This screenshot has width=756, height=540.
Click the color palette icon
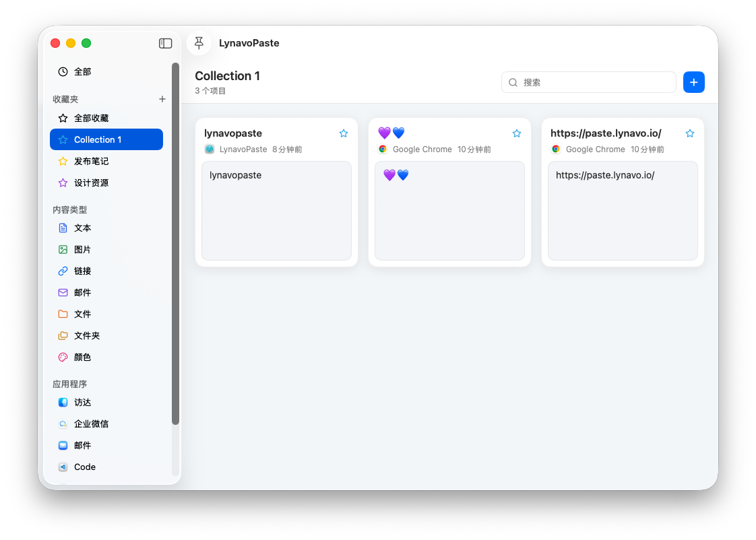pyautogui.click(x=63, y=358)
